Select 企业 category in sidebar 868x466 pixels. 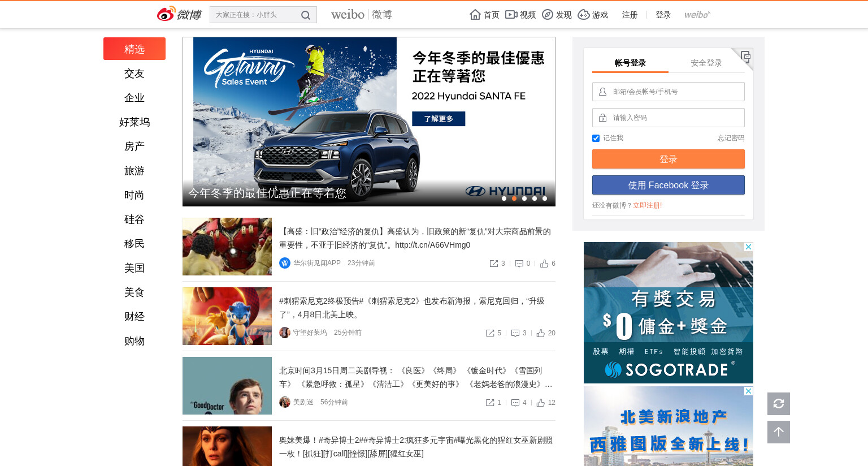click(x=134, y=98)
